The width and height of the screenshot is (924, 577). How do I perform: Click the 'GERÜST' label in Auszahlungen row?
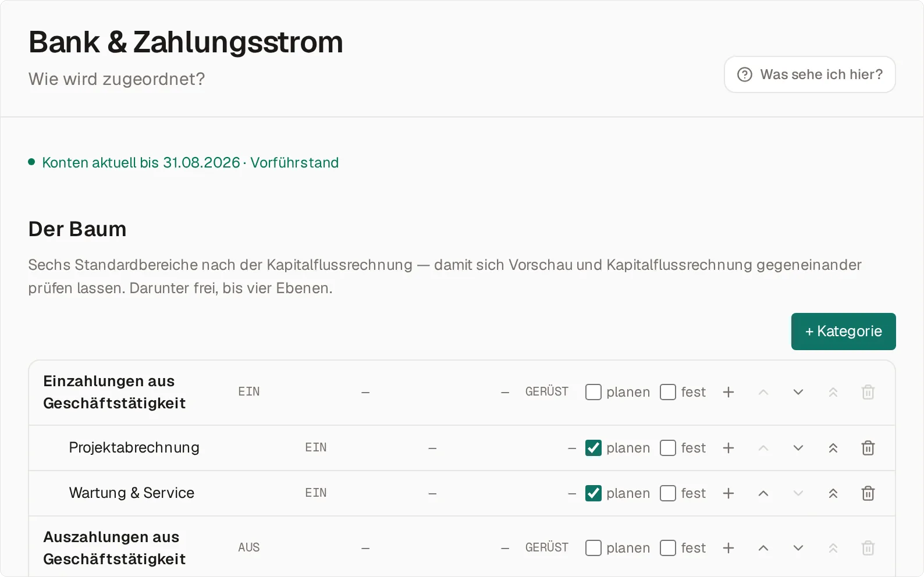[547, 547]
